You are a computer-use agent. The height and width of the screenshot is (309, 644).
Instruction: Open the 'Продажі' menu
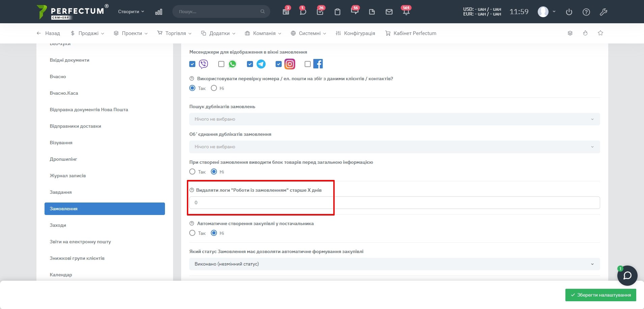(88, 33)
